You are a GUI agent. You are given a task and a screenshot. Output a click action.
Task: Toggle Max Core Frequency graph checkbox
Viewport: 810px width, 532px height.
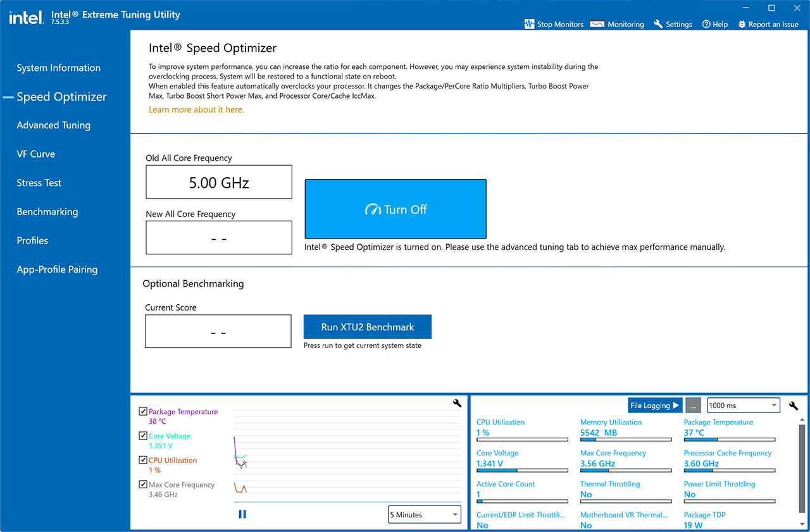click(143, 485)
